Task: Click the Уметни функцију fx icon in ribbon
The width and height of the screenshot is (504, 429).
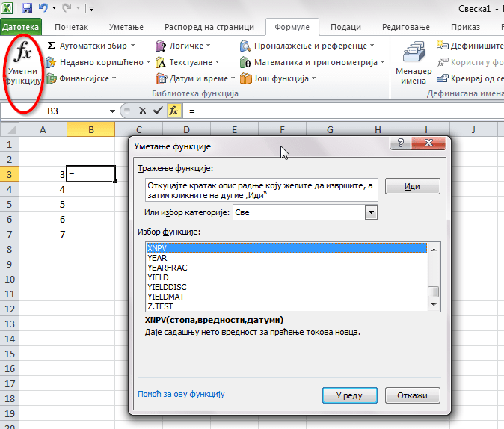Action: [24, 64]
